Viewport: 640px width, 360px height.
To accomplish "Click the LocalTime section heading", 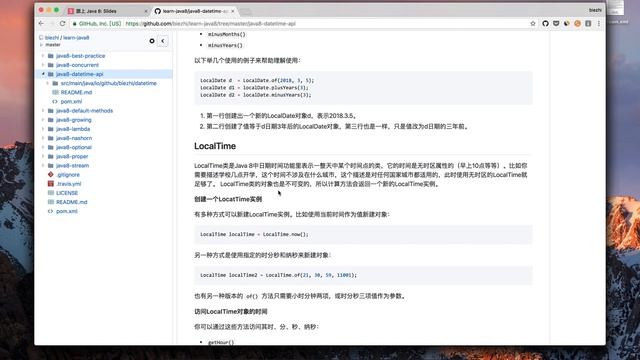I will (215, 146).
